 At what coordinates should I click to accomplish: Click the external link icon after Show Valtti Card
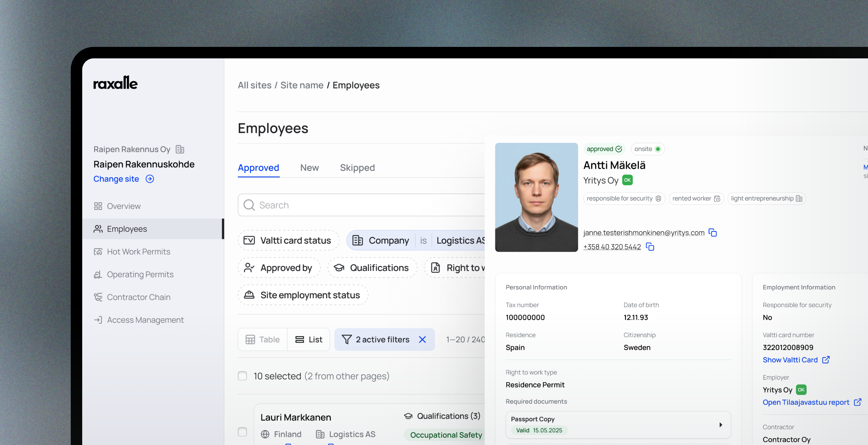coord(826,360)
